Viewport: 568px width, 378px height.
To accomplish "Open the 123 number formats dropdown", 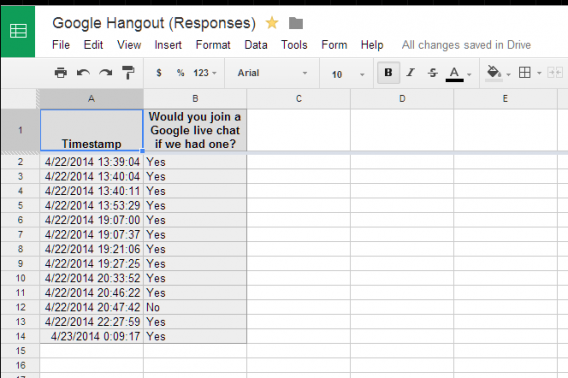I will click(205, 73).
